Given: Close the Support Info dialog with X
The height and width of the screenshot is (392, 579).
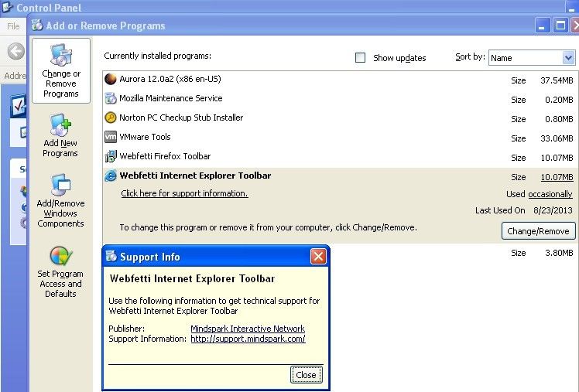Looking at the screenshot, I should [x=318, y=256].
